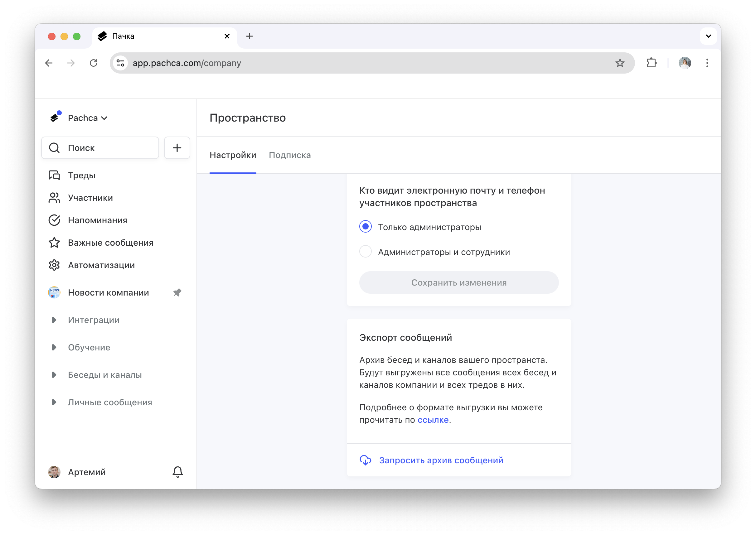The height and width of the screenshot is (535, 756).
Task: Select the Настройки tab
Action: [233, 155]
